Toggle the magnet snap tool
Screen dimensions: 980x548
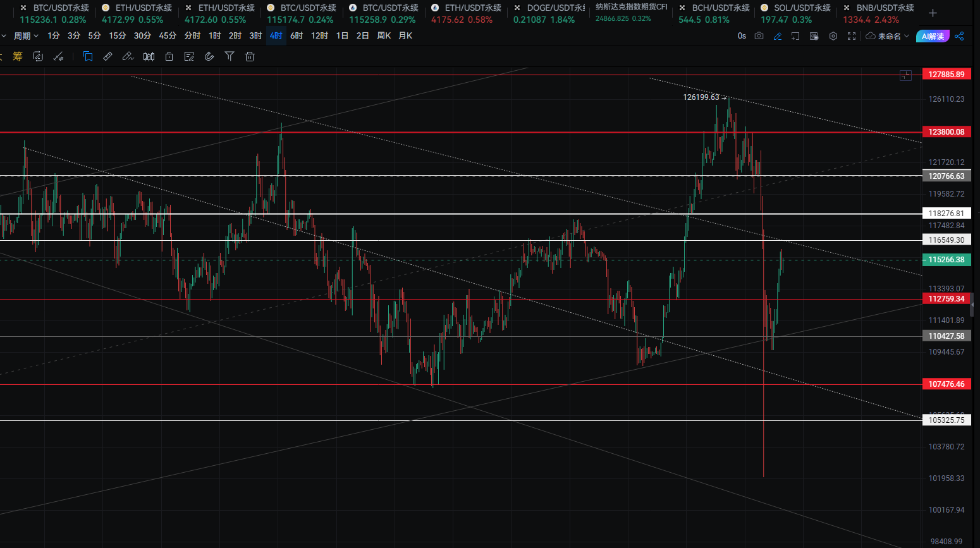(209, 57)
